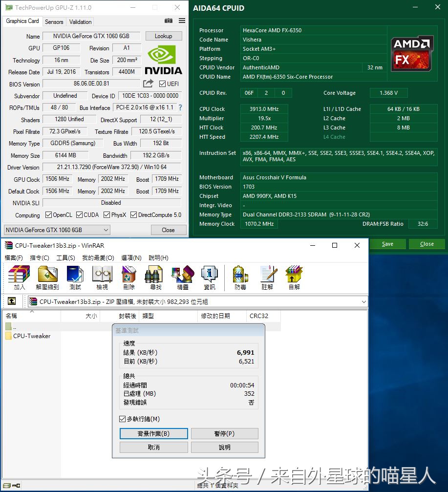The width and height of the screenshot is (448, 492).
Task: Toggle the OpenCL checkbox
Action: [48, 214]
